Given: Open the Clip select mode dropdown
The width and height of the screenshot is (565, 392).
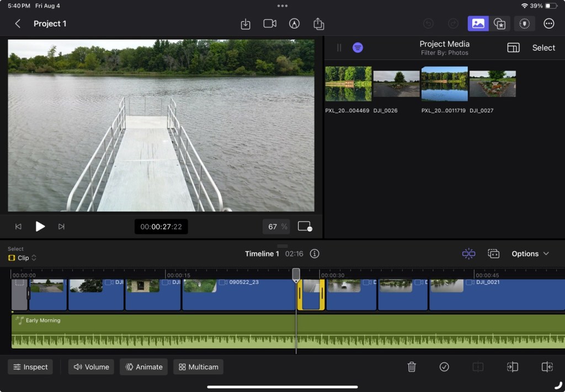Looking at the screenshot, I should 23,258.
